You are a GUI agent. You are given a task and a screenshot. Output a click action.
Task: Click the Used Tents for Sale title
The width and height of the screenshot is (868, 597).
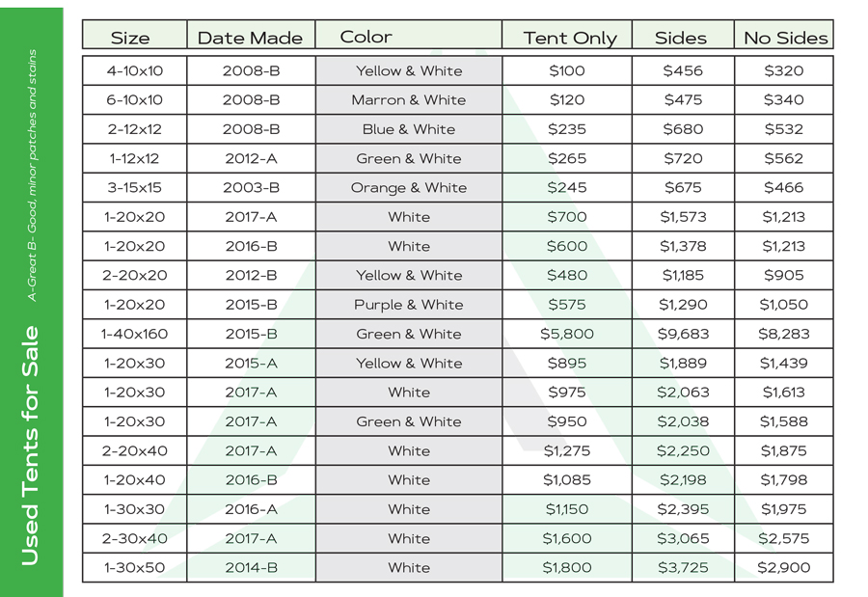(x=32, y=446)
